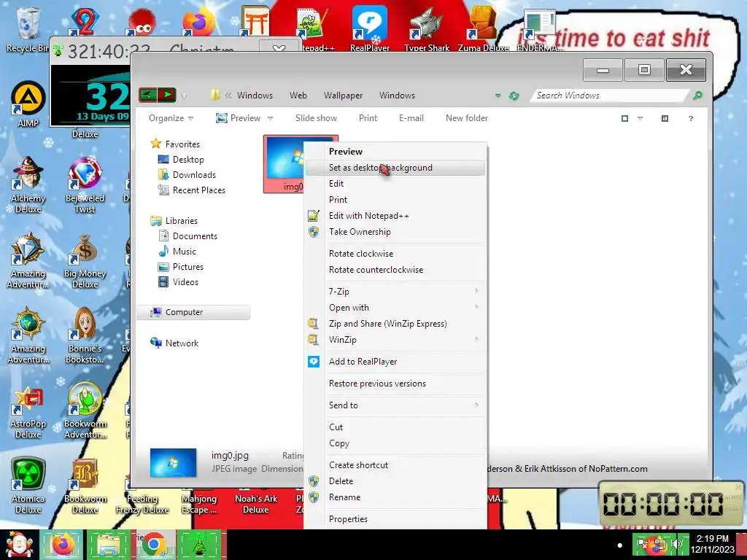This screenshot has width=747, height=560.
Task: Launch Firefox from the taskbar
Action: pyautogui.click(x=61, y=545)
